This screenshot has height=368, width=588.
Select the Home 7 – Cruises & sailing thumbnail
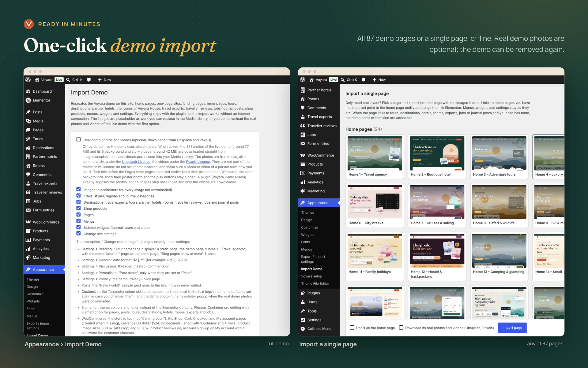click(x=437, y=205)
